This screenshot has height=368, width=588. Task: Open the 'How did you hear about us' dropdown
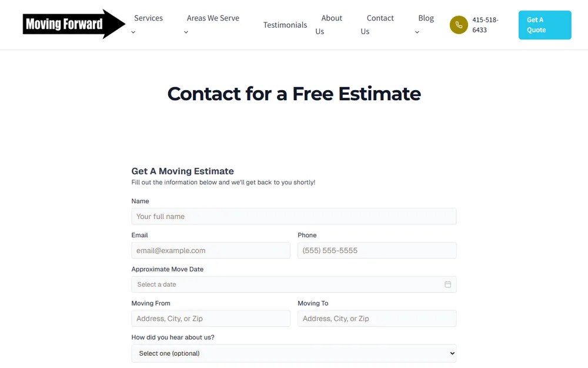tap(294, 353)
